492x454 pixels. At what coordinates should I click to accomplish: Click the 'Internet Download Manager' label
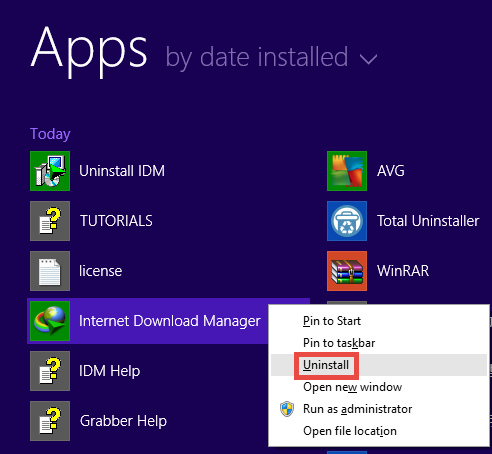pyautogui.click(x=170, y=321)
